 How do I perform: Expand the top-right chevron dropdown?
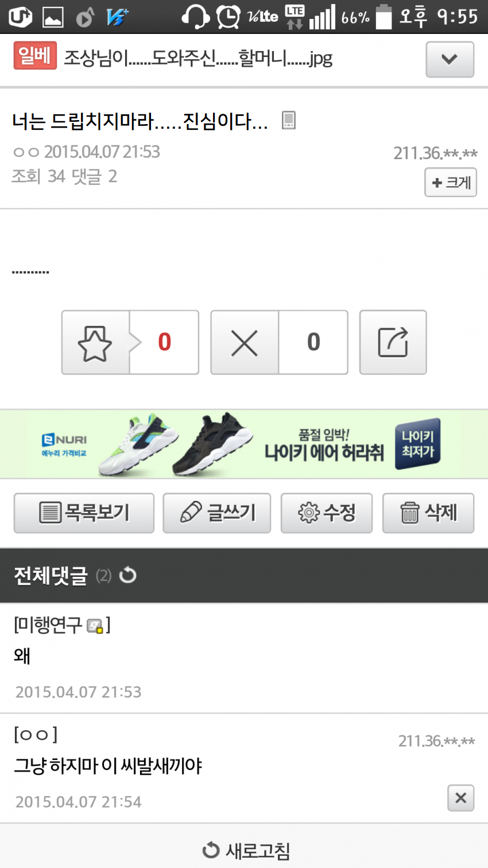[450, 59]
